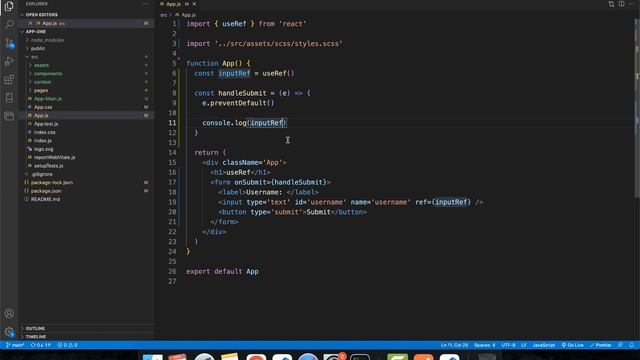Close App.js in Open Editors list
The width and height of the screenshot is (640, 360).
pos(30,23)
